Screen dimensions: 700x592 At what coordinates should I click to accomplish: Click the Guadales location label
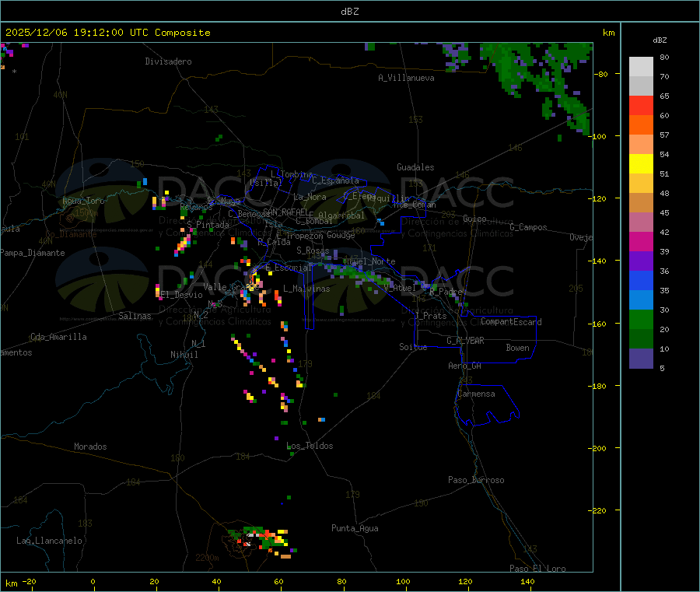pos(415,167)
